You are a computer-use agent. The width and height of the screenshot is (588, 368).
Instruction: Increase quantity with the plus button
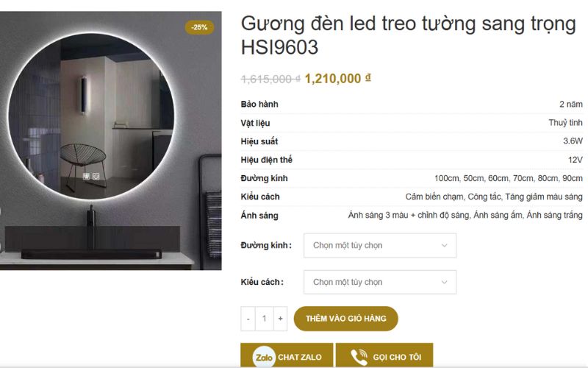pyautogui.click(x=280, y=319)
